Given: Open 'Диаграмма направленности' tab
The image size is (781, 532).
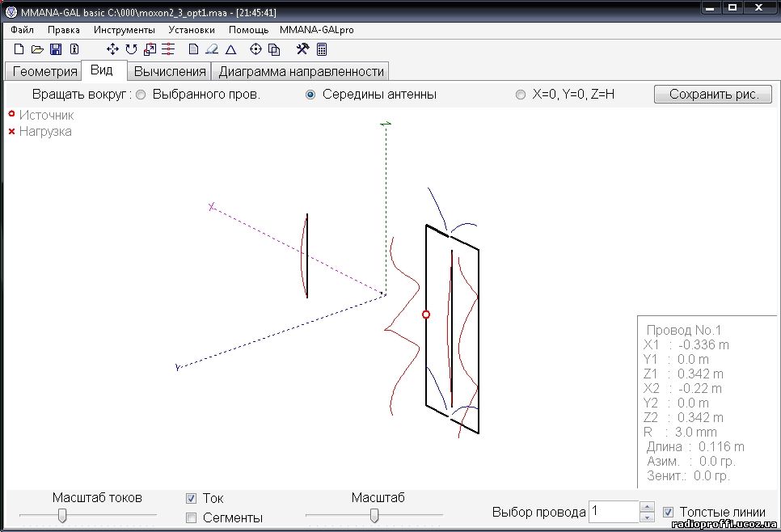Looking at the screenshot, I should pyautogui.click(x=301, y=71).
